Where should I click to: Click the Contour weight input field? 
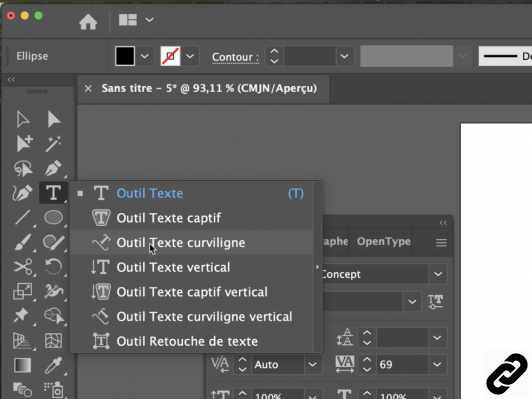310,56
